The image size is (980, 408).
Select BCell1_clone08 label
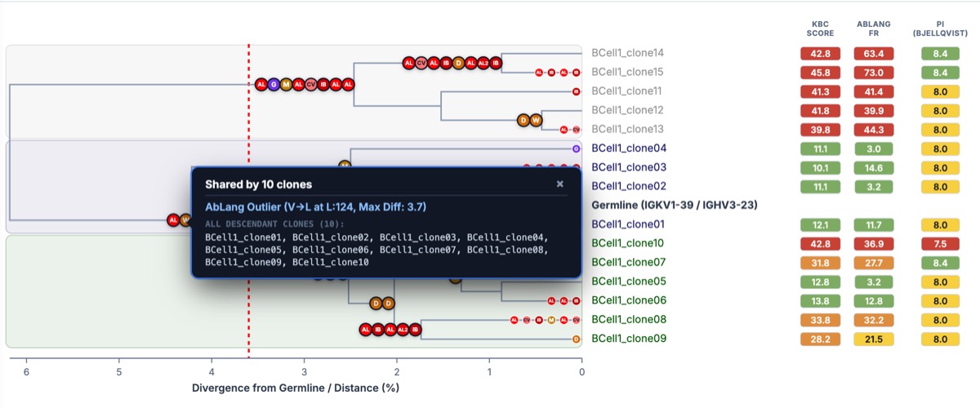click(x=629, y=319)
